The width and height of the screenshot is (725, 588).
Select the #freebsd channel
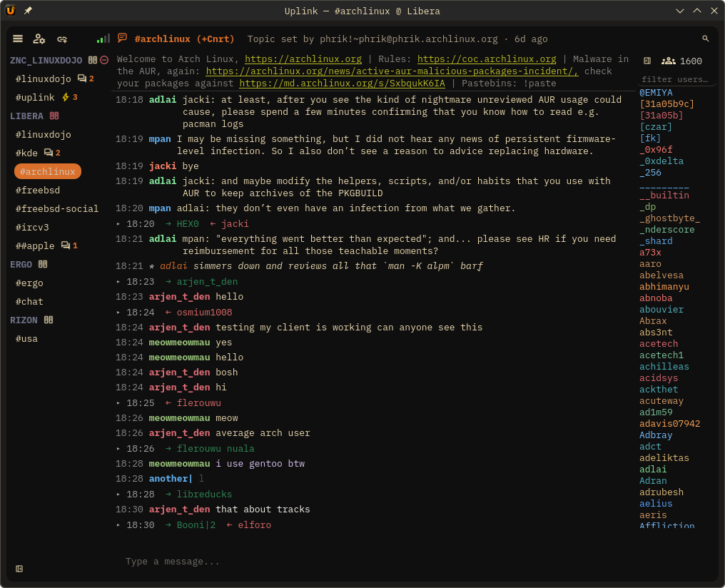pos(38,190)
